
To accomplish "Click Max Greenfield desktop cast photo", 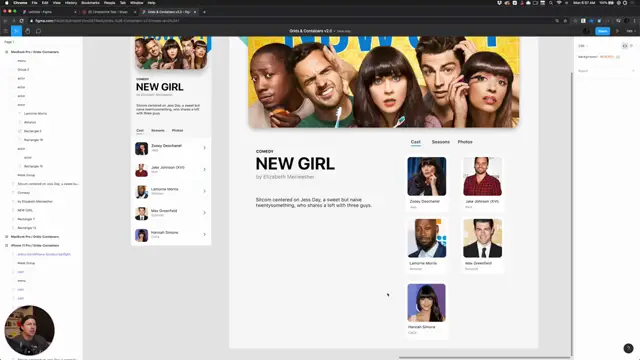I will (x=482, y=238).
